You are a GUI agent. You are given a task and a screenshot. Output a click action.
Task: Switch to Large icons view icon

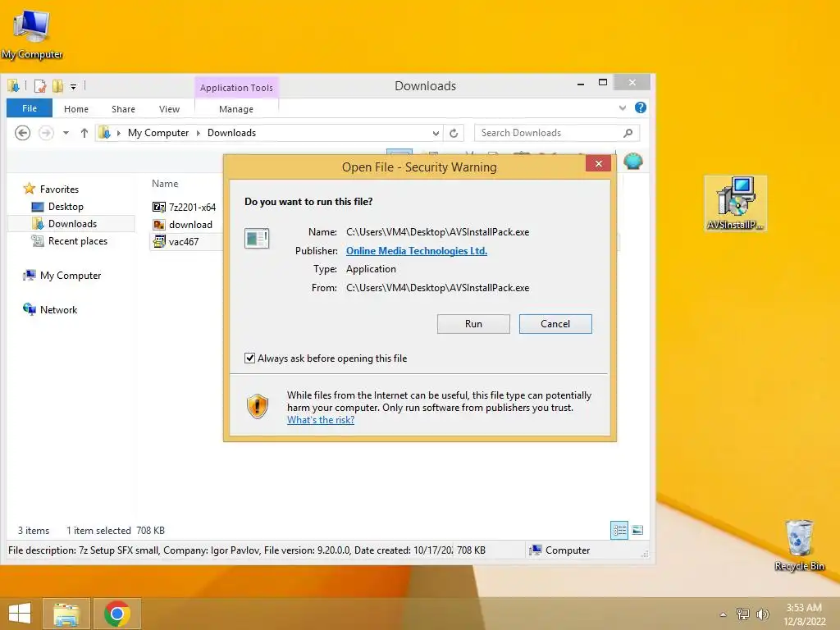tap(637, 531)
